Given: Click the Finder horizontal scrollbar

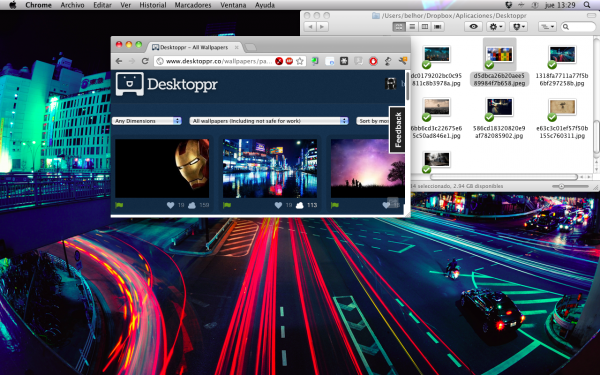Looking at the screenshot, I should point(504,177).
